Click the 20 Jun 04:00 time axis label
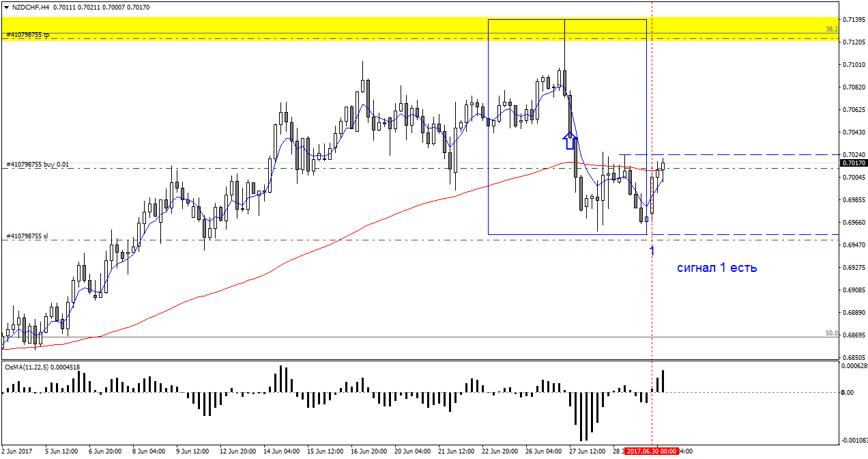This screenshot has height=459, width=868. point(413,451)
